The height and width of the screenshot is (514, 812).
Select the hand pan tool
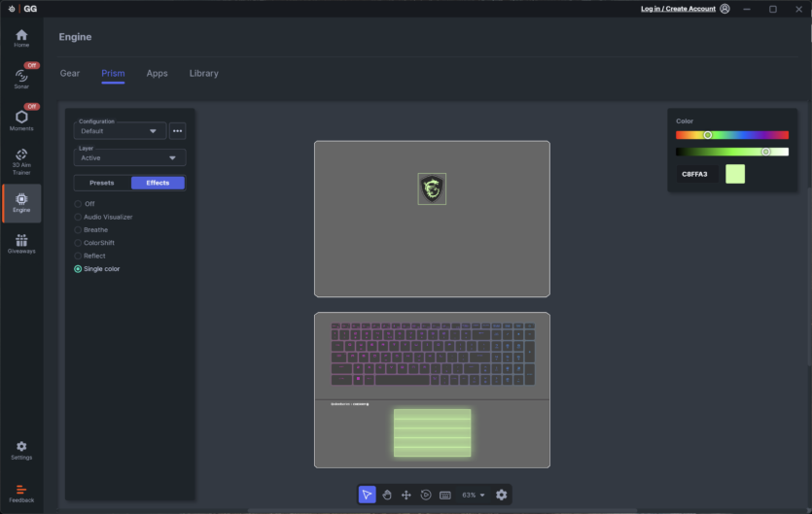386,495
